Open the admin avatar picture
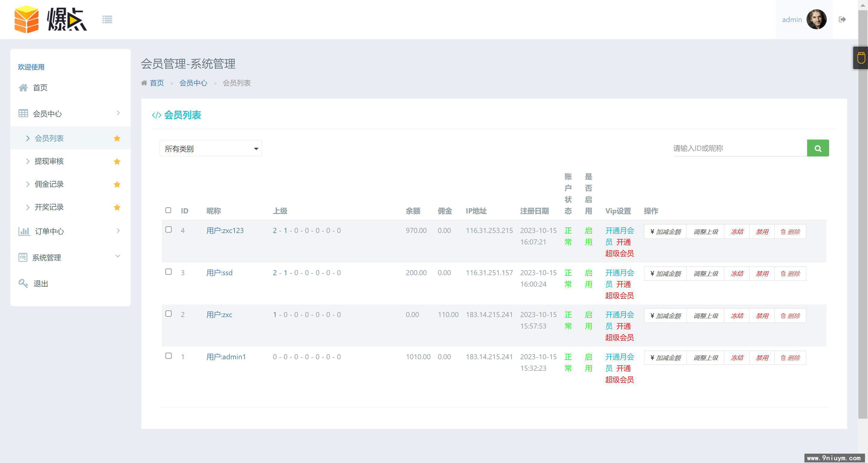This screenshot has width=868, height=463. coord(816,20)
